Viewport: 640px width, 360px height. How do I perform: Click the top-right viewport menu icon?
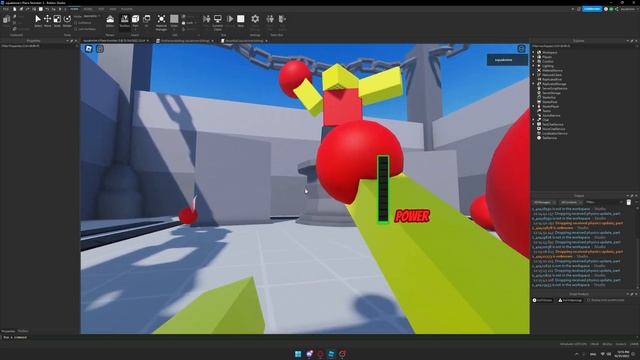pyautogui.click(x=521, y=49)
